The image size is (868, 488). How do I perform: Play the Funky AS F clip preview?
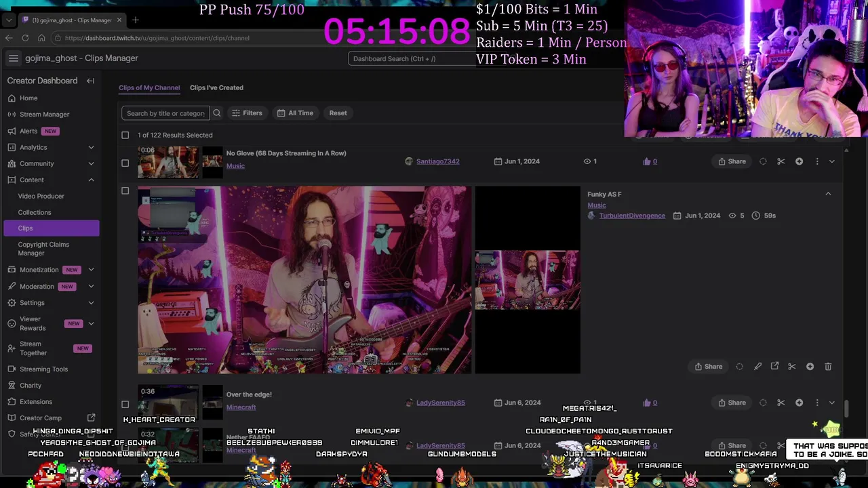click(304, 280)
